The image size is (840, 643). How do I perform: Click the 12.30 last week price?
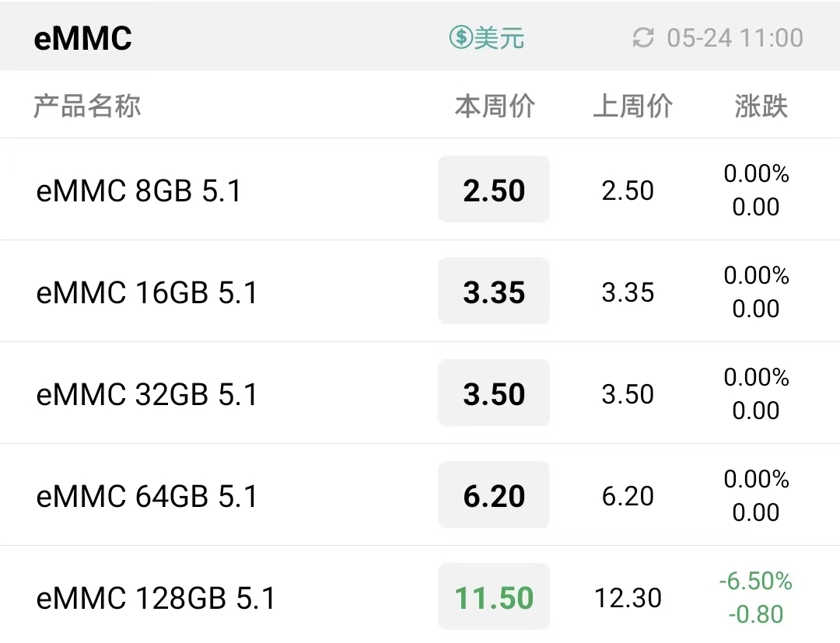[628, 598]
